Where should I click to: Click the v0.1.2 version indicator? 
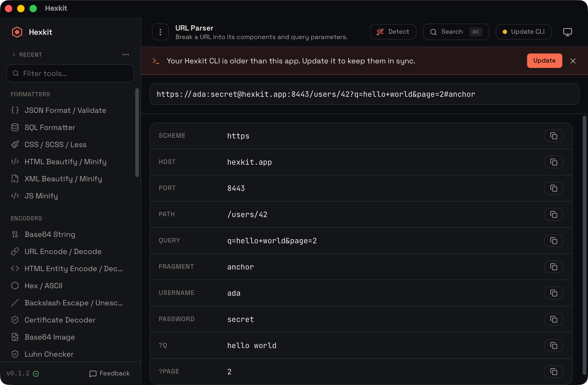coord(23,373)
